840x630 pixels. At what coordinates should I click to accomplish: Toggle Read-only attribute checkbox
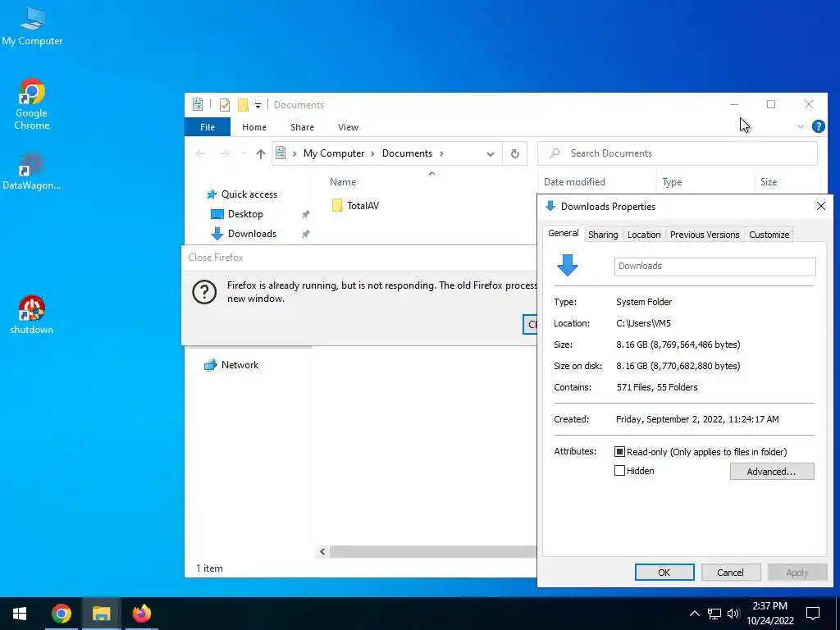[619, 452]
